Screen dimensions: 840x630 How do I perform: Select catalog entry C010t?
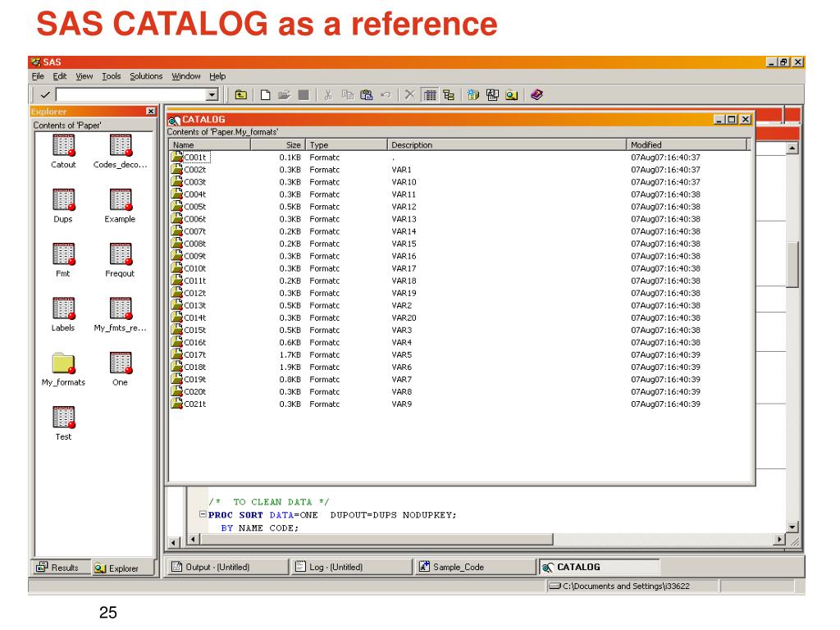[194, 268]
